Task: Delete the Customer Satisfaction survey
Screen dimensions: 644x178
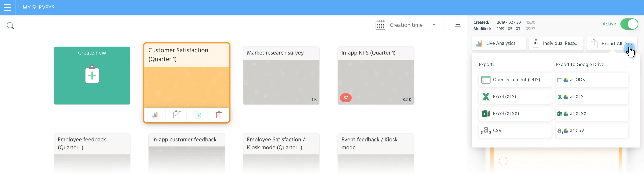Action: pyautogui.click(x=218, y=115)
